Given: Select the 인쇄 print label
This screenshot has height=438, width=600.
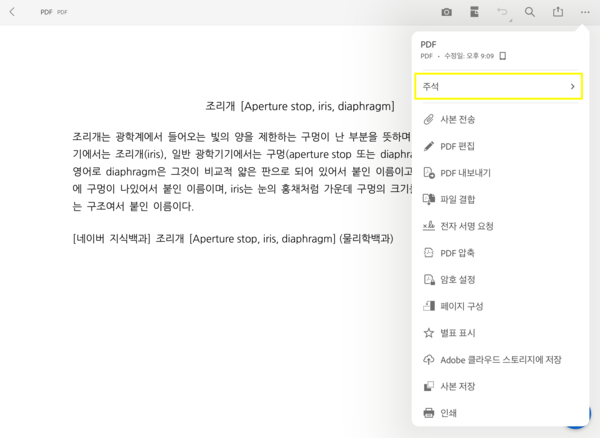Looking at the screenshot, I should [448, 413].
